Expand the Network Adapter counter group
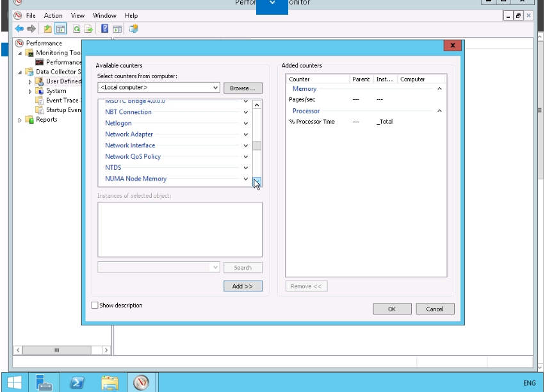Viewport: 545px width, 392px height. 246,135
